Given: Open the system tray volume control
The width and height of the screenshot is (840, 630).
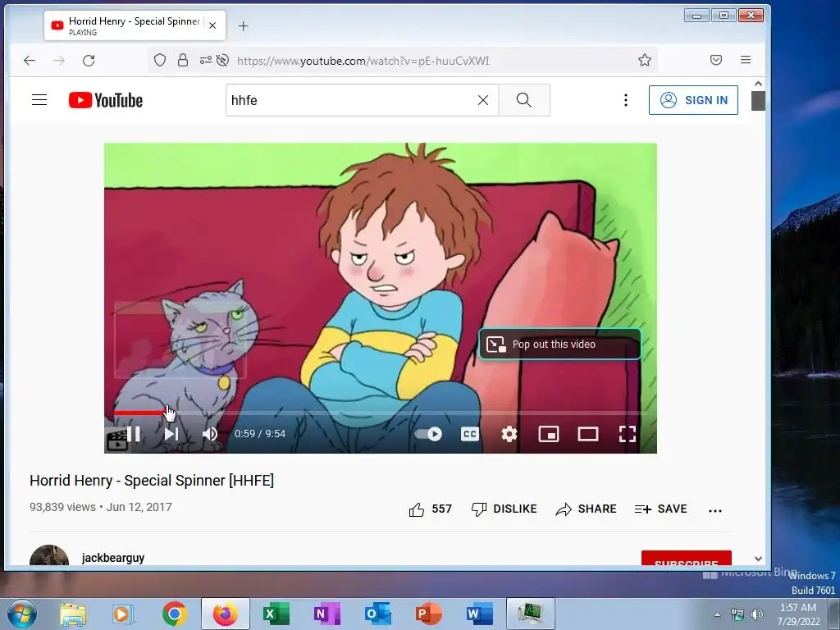Looking at the screenshot, I should coord(757,614).
